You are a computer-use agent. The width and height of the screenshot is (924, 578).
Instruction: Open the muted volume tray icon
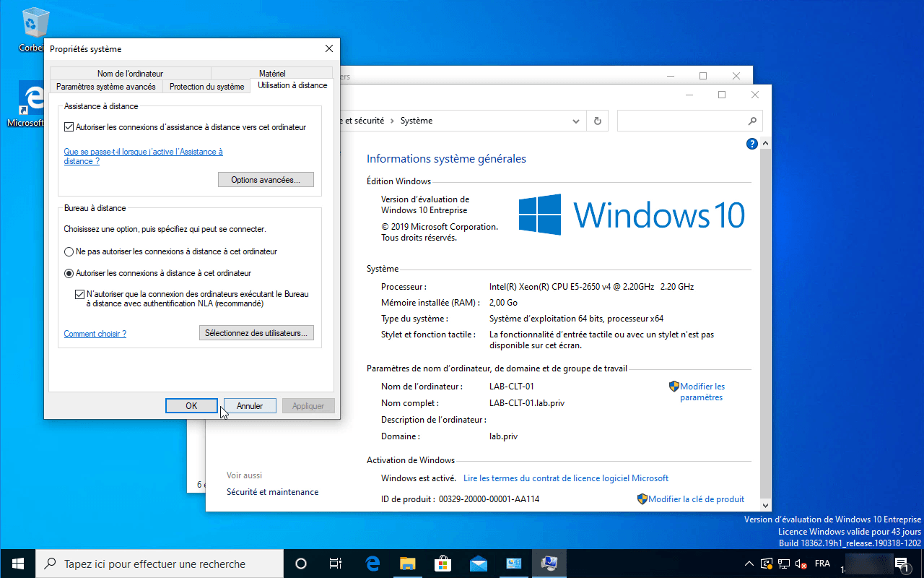pos(801,564)
